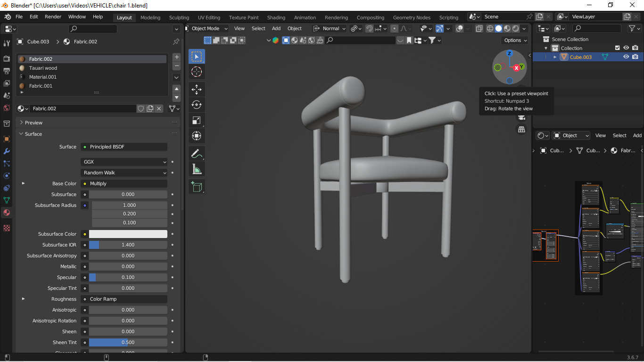Image resolution: width=644 pixels, height=362 pixels.
Task: Disable Cube.003 in renders camera icon
Action: (636, 57)
